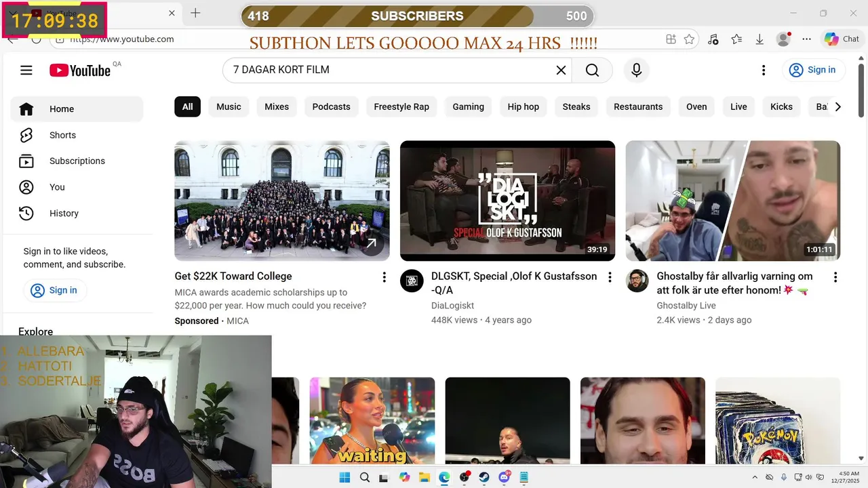Open the Downloads arrow icon

[x=759, y=39]
